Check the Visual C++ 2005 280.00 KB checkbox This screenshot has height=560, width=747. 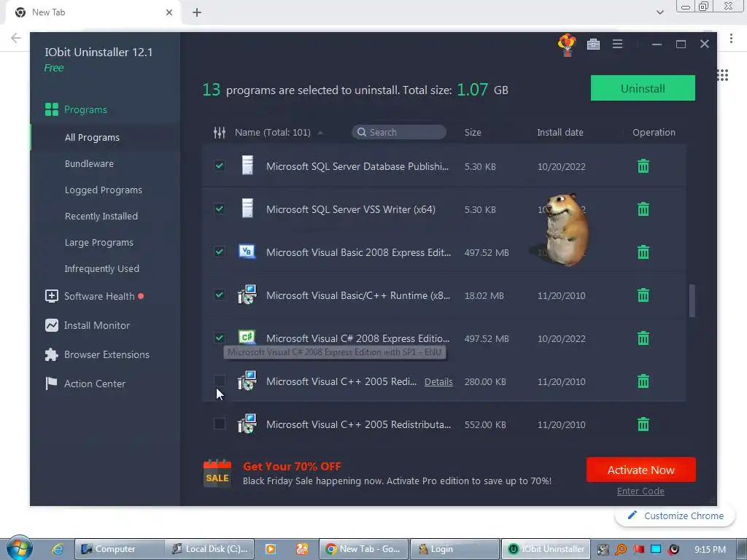click(219, 381)
